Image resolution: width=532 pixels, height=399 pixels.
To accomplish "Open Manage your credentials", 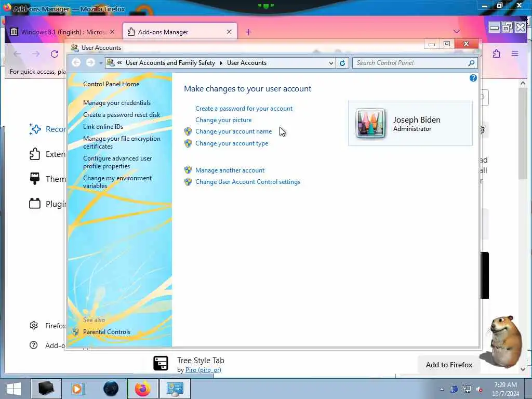I will (x=117, y=103).
